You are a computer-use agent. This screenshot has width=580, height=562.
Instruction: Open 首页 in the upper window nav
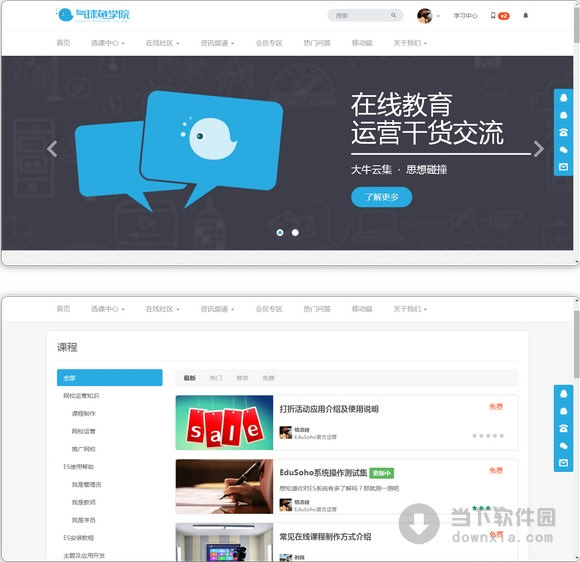[63, 43]
